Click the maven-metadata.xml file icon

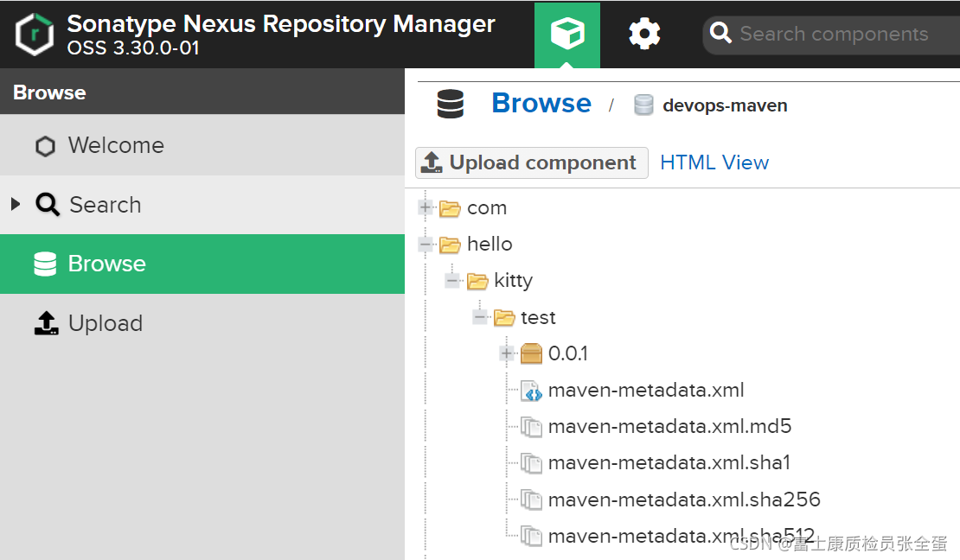click(x=531, y=391)
